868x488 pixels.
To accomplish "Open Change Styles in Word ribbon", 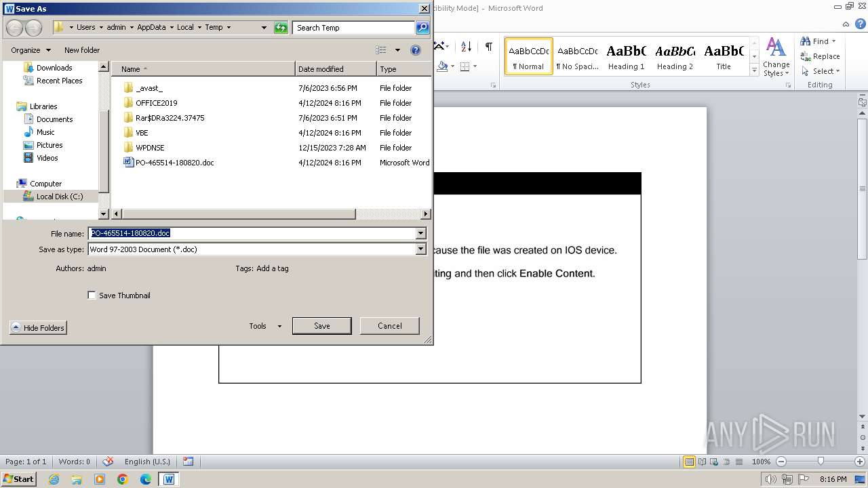I will tap(776, 57).
